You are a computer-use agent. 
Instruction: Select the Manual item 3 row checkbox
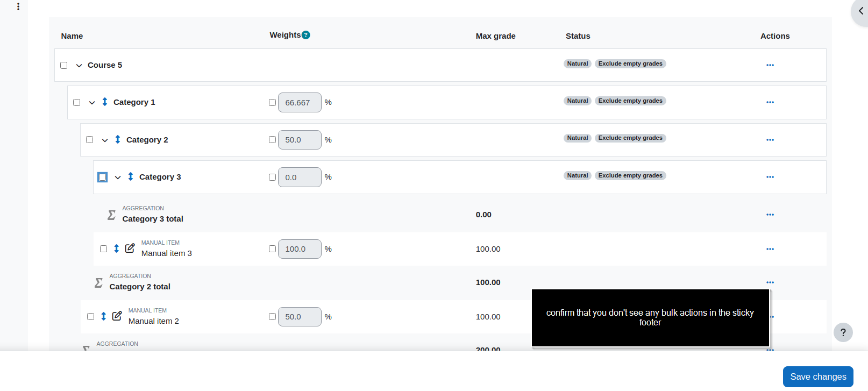tap(104, 249)
